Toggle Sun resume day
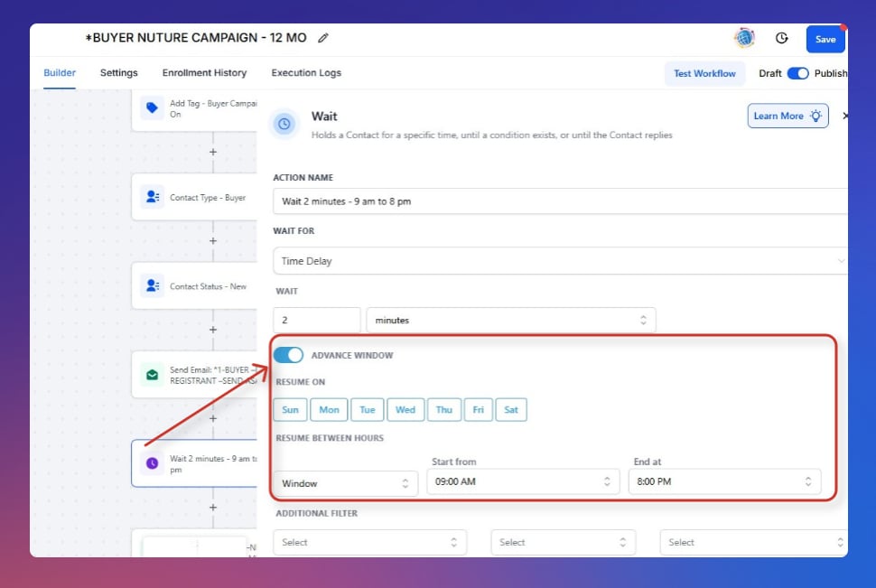876x588 pixels. click(x=290, y=410)
